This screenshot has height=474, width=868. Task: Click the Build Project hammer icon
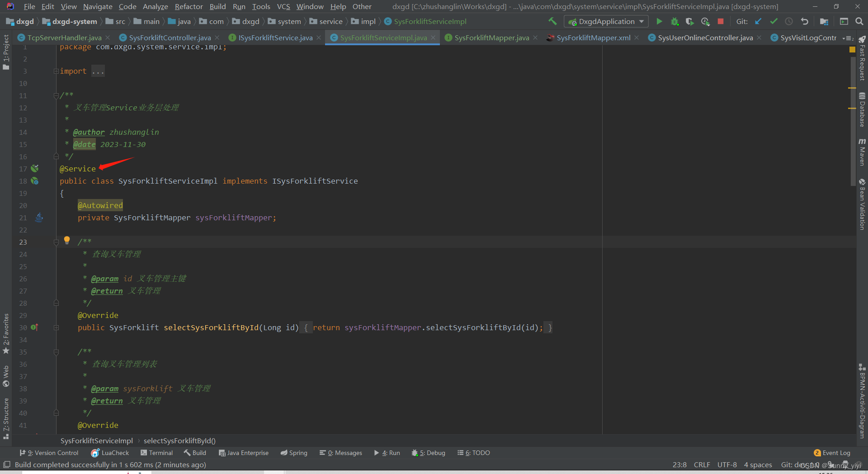(552, 21)
